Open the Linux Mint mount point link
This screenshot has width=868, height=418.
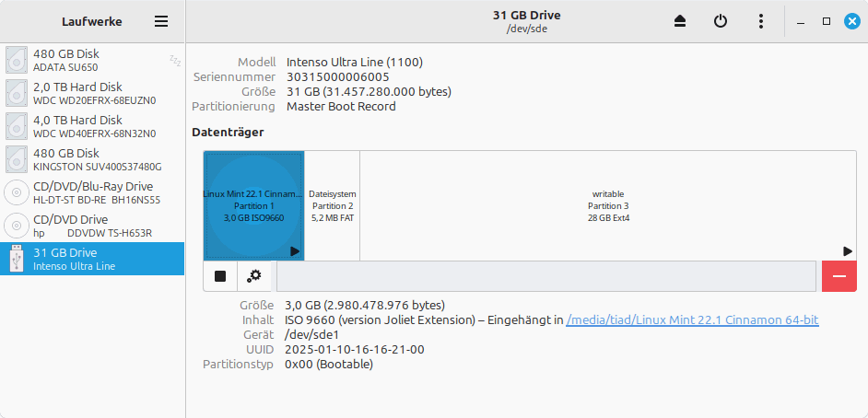[x=692, y=319]
